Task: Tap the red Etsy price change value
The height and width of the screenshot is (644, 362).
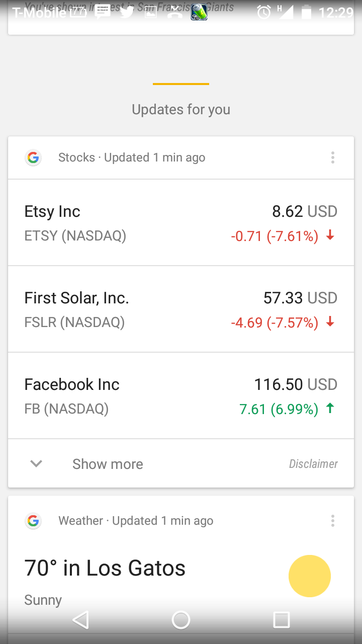Action: (x=275, y=236)
